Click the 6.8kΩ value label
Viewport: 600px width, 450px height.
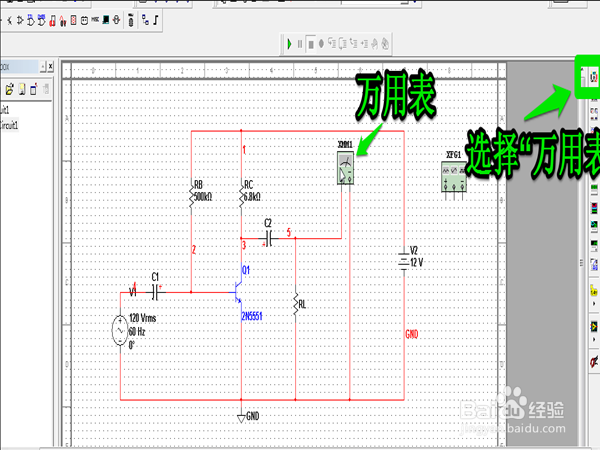253,197
